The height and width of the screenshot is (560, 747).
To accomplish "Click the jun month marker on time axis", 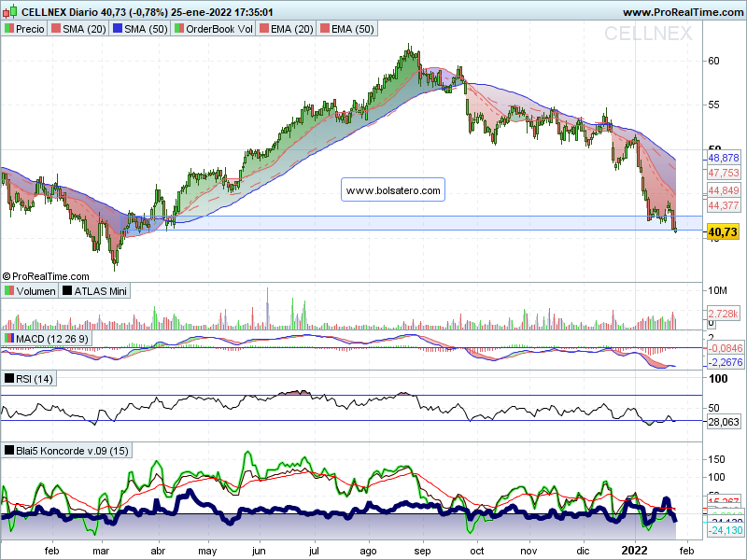I will [259, 551].
